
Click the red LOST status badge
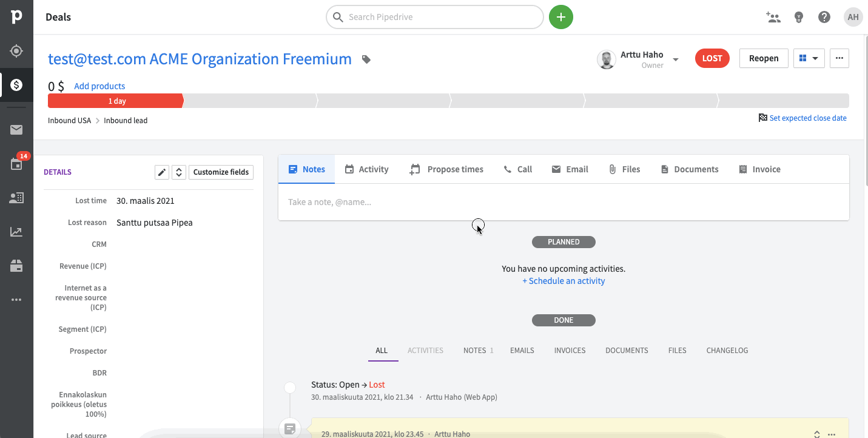point(712,58)
